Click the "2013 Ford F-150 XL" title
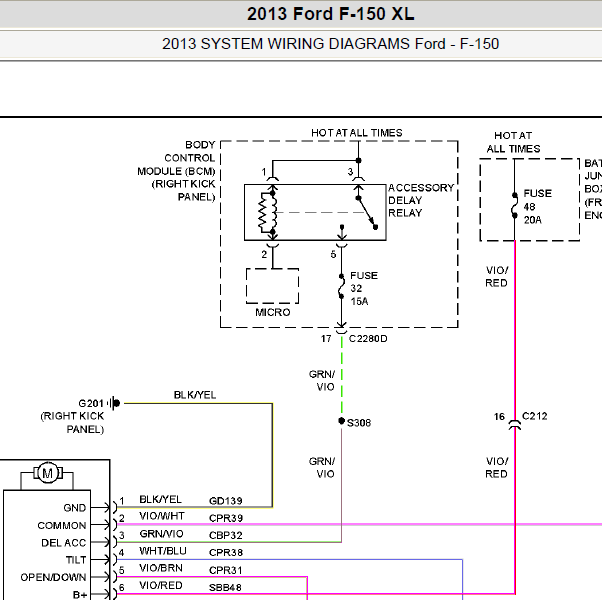Screen dimensions: 602x600 click(x=331, y=14)
